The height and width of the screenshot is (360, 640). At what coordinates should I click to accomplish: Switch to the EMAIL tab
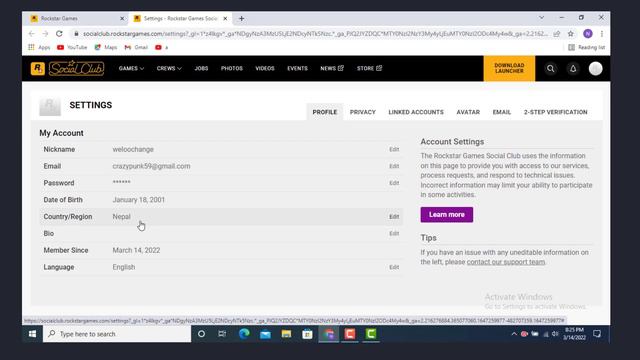coord(502,112)
